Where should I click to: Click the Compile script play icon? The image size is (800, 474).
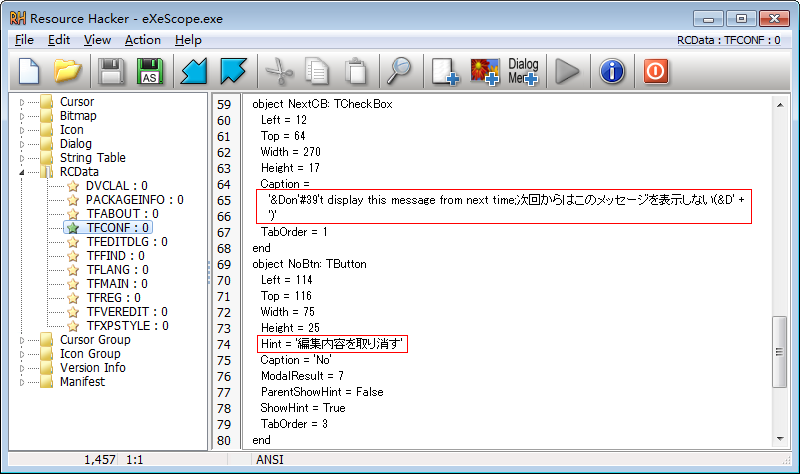567,71
